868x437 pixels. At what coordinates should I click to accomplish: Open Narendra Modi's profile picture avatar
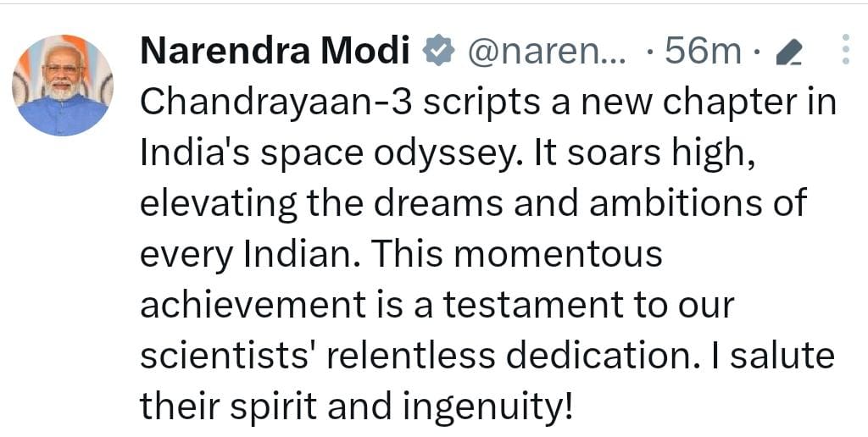pyautogui.click(x=63, y=86)
